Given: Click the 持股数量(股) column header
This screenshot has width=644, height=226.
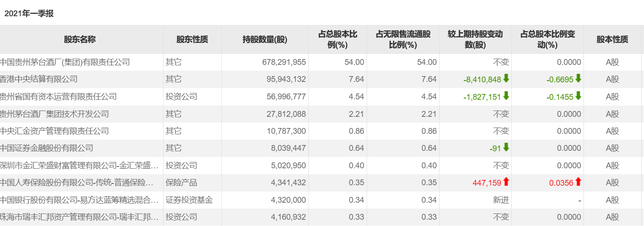Looking at the screenshot, I should point(265,39).
